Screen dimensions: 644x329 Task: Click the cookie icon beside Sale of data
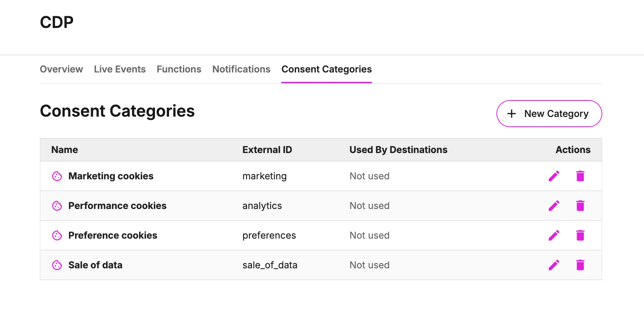(57, 265)
